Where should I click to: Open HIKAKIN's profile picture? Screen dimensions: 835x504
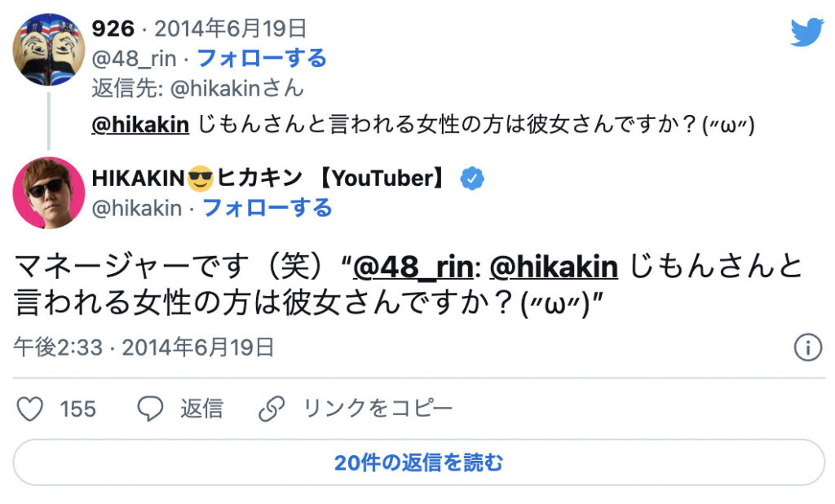coord(49,193)
